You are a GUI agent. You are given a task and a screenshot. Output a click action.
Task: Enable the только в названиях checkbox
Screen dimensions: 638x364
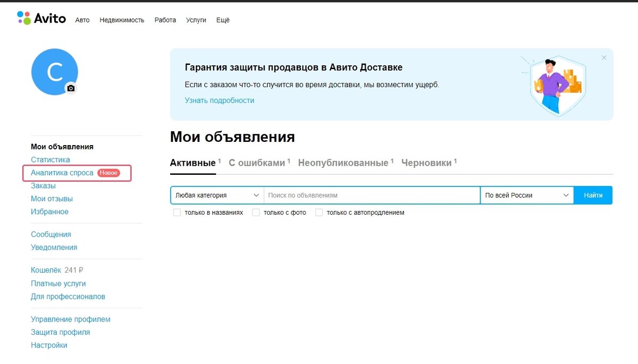coord(177,212)
